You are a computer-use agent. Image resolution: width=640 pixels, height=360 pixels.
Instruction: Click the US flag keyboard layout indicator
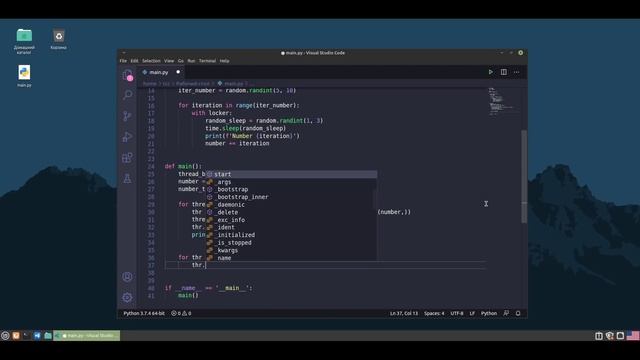633,336
